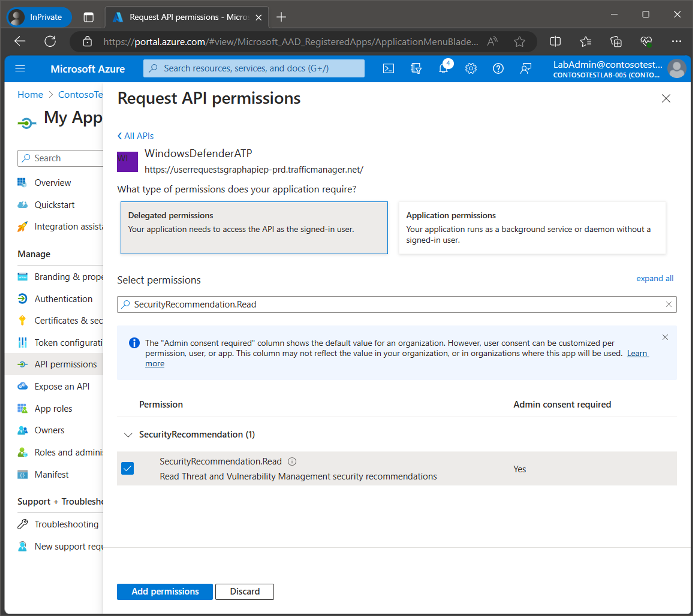693x616 pixels.
Task: Add page to favorites star icon
Action: 519,42
